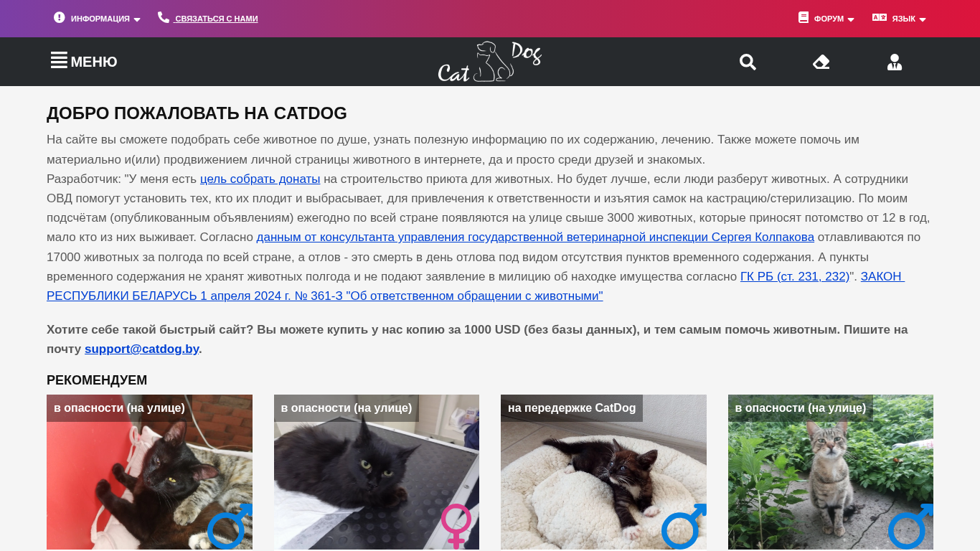Click the CatDog logo
Image resolution: width=980 pixels, height=551 pixels.
[x=490, y=62]
